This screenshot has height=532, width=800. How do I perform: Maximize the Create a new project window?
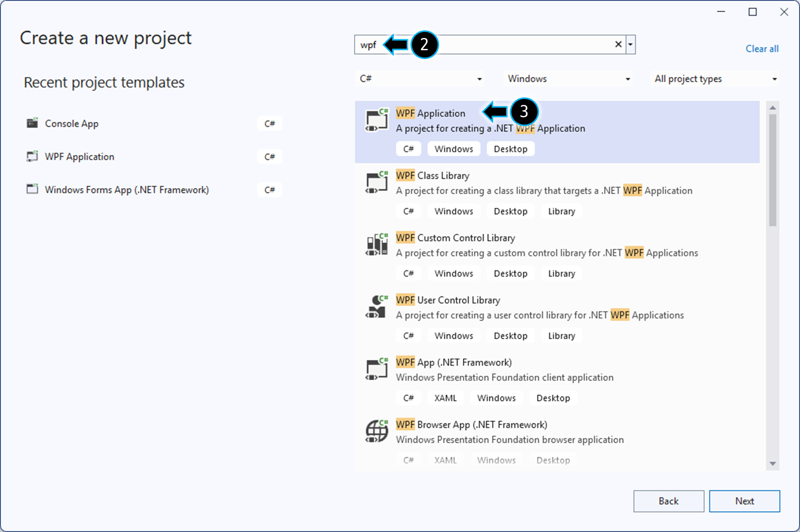point(753,12)
